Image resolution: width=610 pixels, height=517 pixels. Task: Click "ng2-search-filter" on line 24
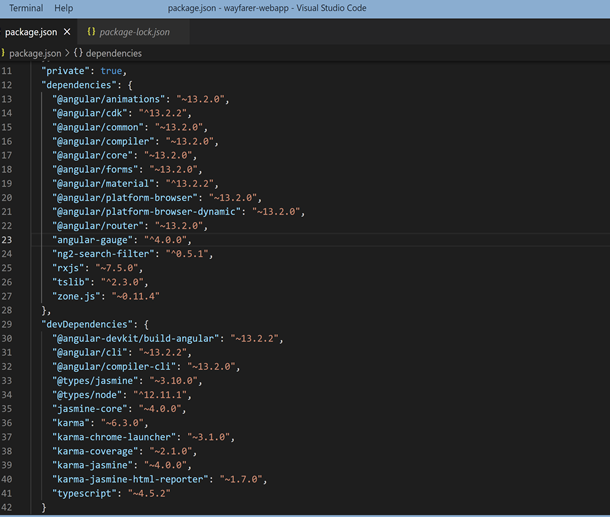(103, 254)
